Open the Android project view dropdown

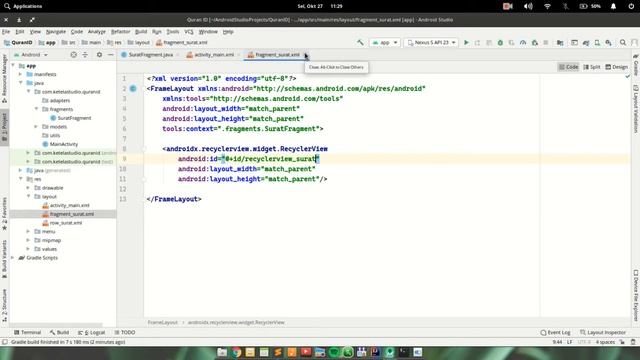coord(31,55)
